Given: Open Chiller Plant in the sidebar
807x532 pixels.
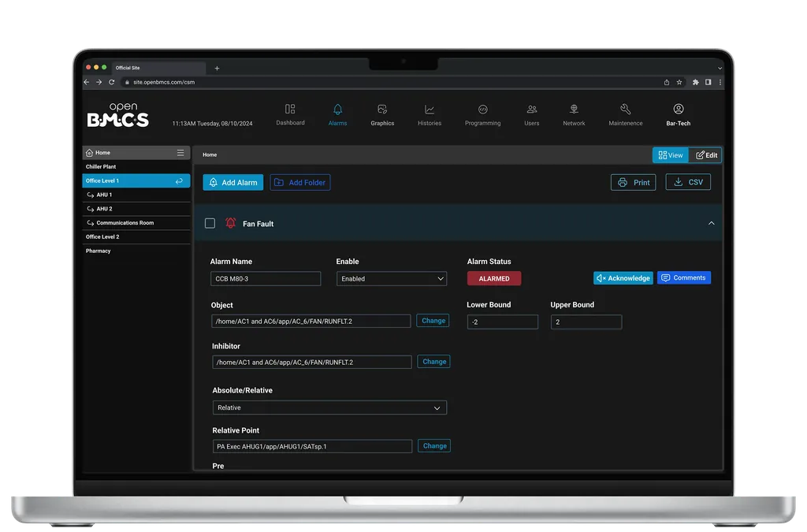Looking at the screenshot, I should tap(136, 167).
